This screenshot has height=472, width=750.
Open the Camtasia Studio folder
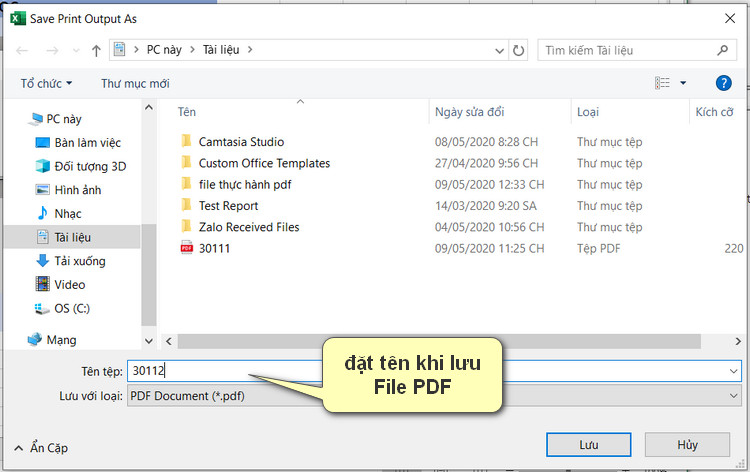241,142
